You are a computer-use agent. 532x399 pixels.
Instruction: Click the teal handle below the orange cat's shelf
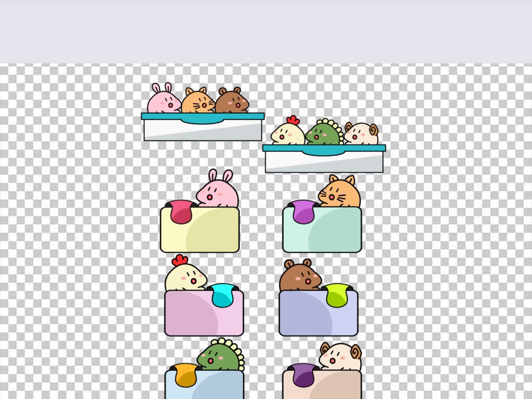click(203, 119)
